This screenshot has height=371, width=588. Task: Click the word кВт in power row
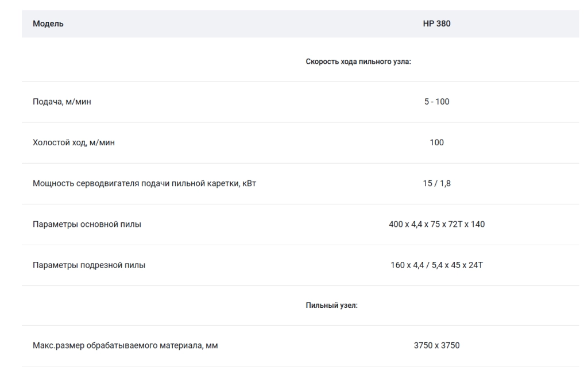tap(249, 183)
